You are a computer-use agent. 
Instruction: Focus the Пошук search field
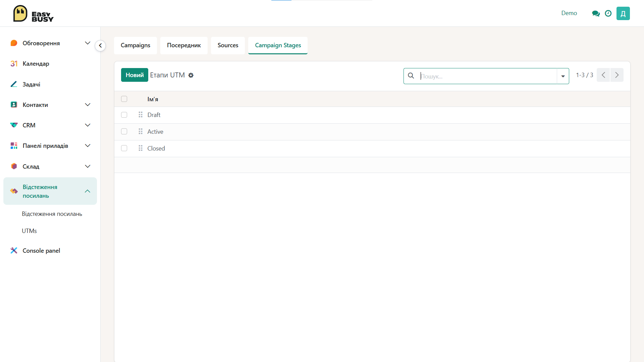[488, 76]
